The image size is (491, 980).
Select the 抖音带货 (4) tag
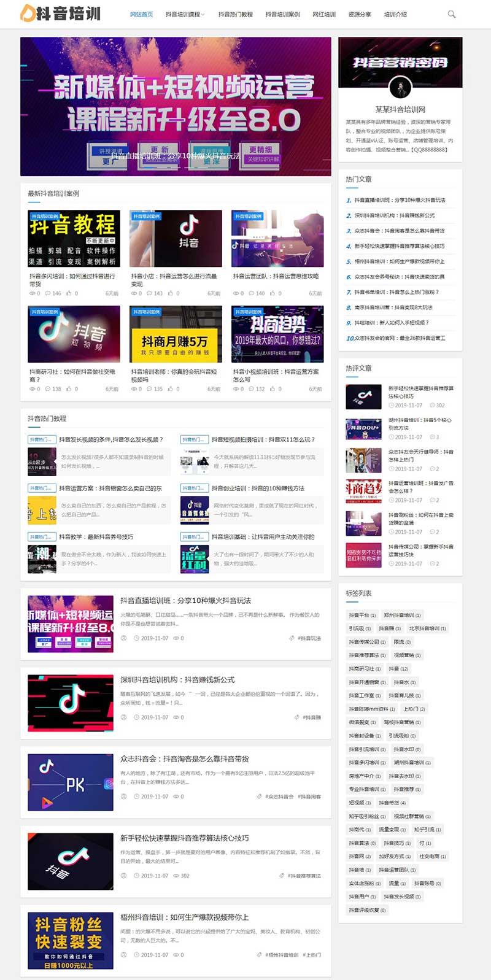click(392, 803)
